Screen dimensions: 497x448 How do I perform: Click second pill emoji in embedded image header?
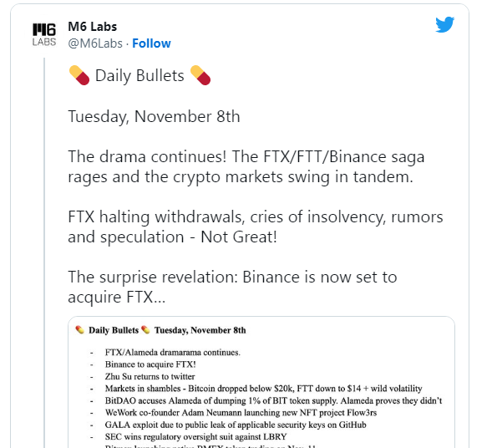[145, 330]
